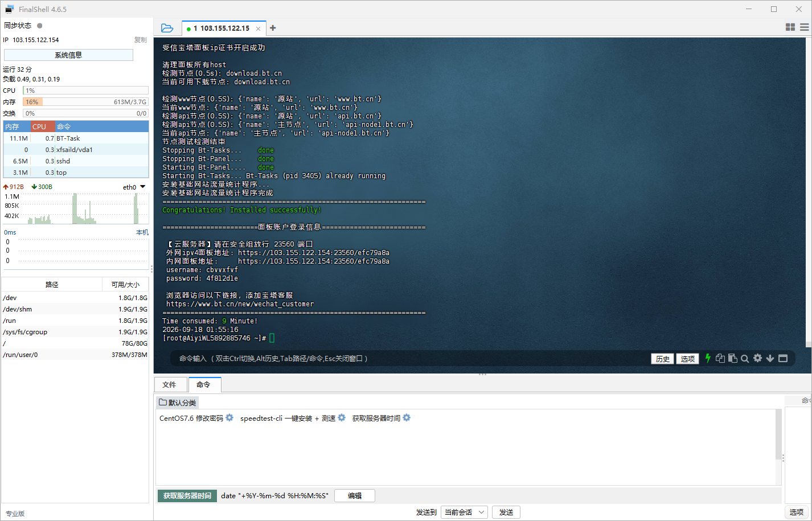Click the 同步状态 status indicator dot

[x=40, y=26]
